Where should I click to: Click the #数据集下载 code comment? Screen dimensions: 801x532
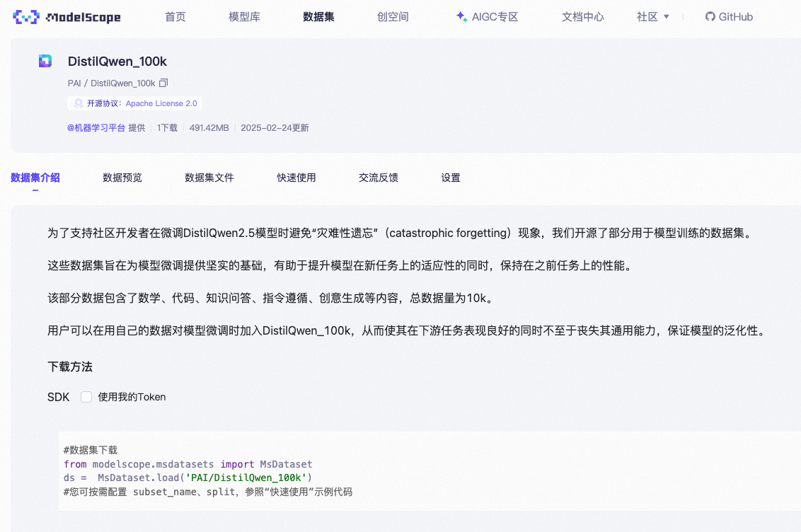click(x=91, y=450)
